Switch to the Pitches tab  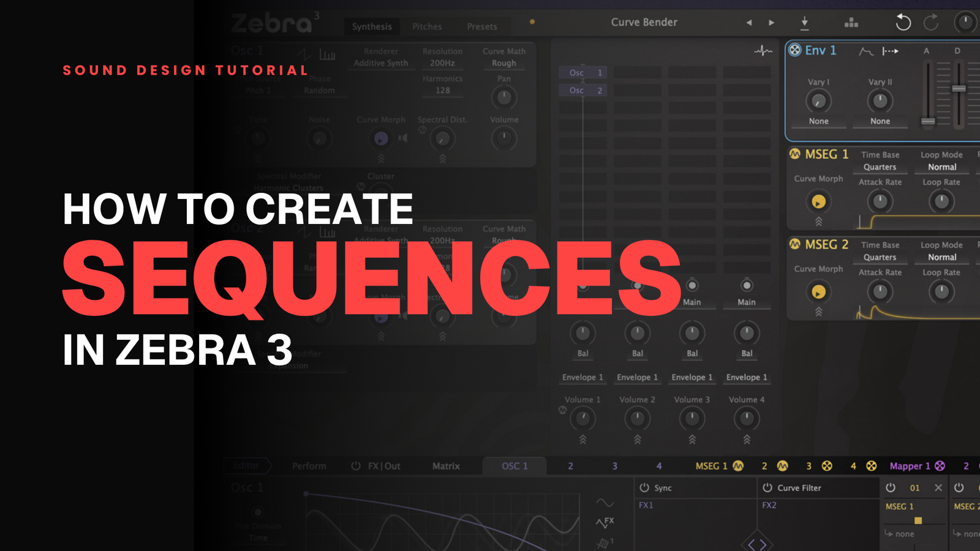pos(427,26)
